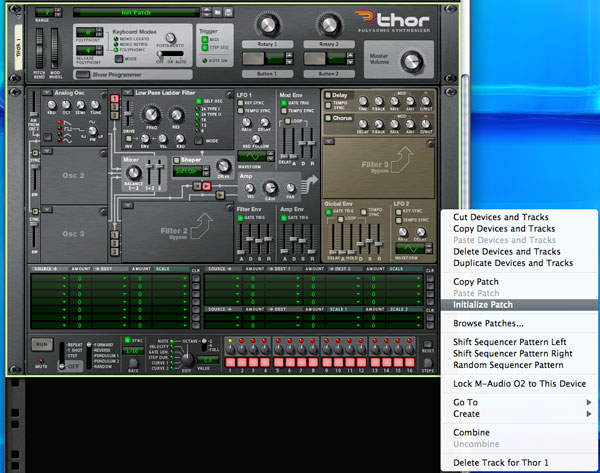Toggle Trigger Step Seq button
Image resolution: width=600 pixels, height=473 pixels.
(205, 47)
